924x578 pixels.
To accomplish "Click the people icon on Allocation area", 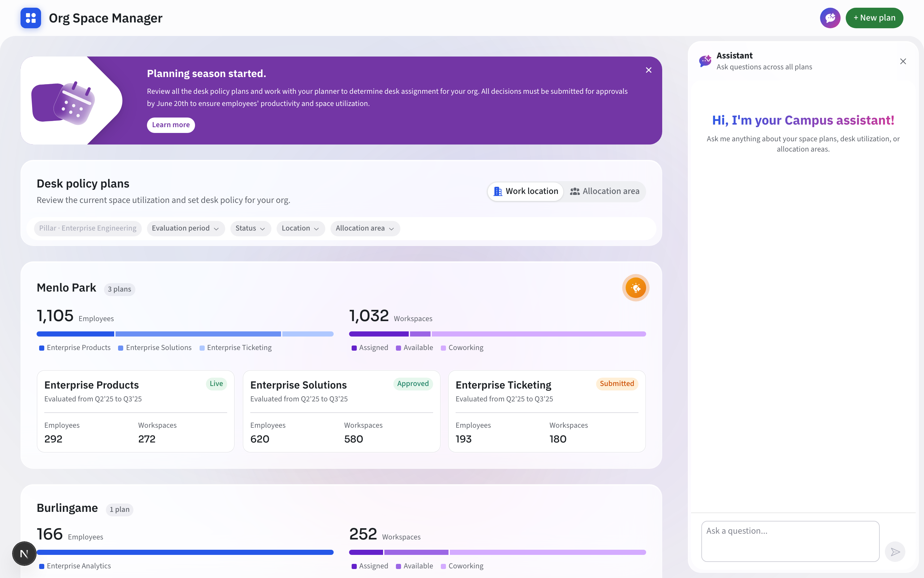I will pos(575,191).
